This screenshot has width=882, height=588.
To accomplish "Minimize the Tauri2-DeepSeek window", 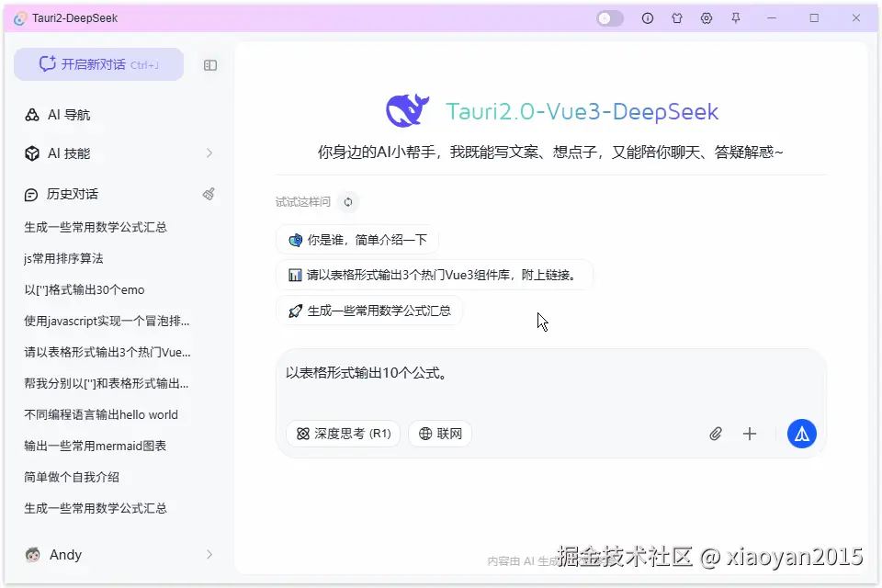I will (772, 18).
